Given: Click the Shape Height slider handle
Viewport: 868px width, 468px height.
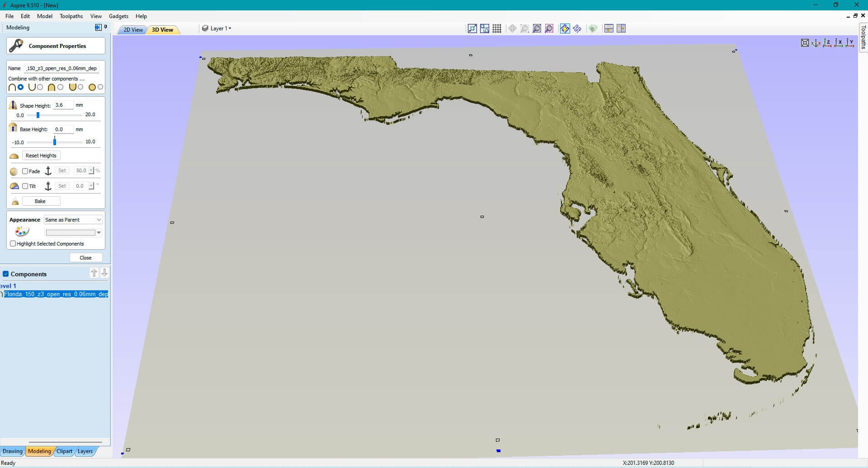Looking at the screenshot, I should coord(38,115).
